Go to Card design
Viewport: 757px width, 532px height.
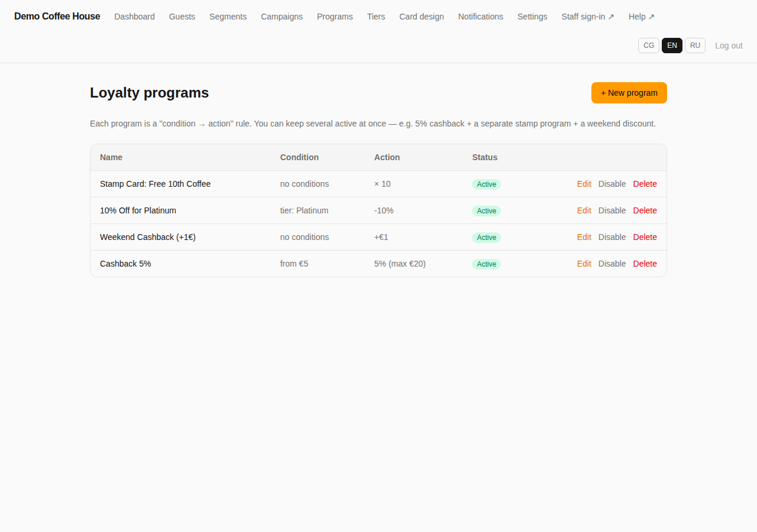coord(421,17)
